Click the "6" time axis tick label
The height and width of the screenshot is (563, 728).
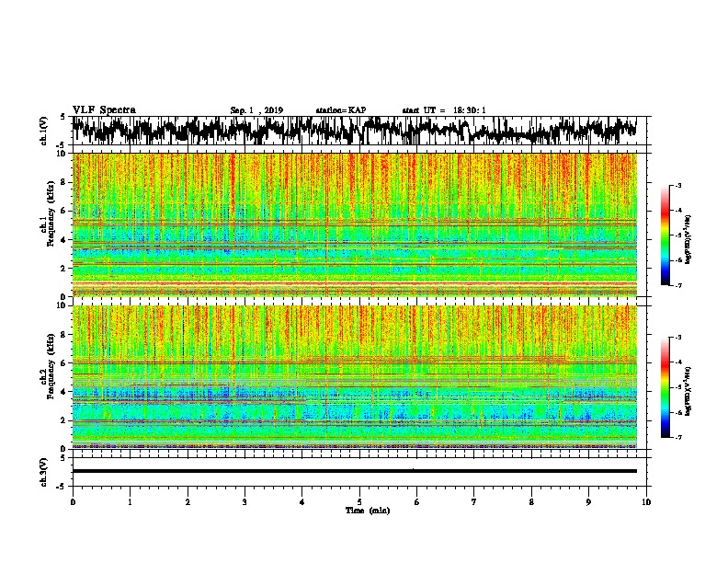417,502
